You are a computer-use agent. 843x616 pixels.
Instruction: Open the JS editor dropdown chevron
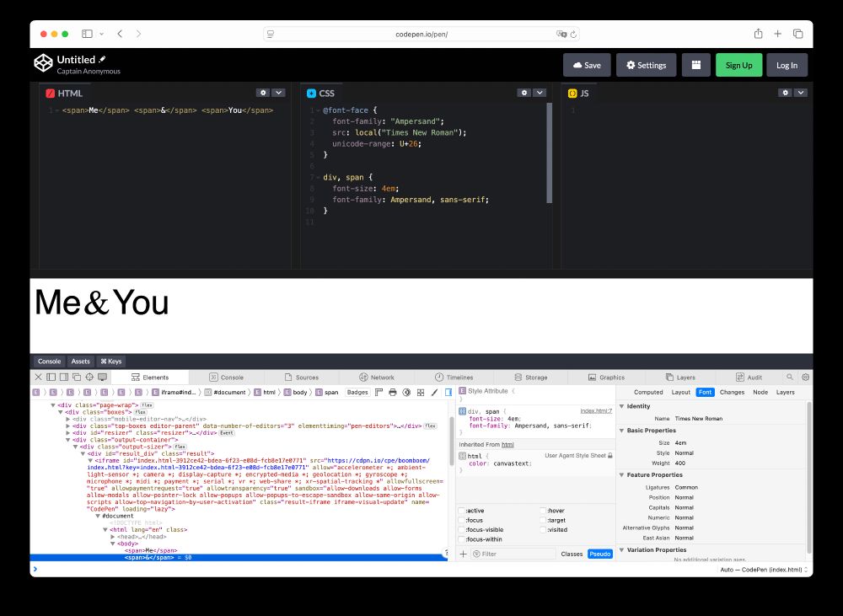click(x=801, y=93)
